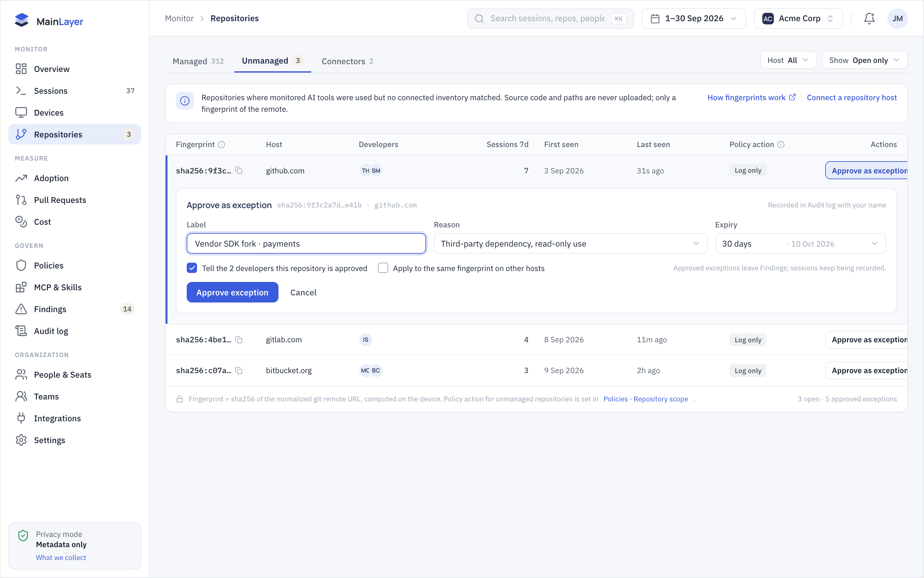This screenshot has width=924, height=578.
Task: Switch to the Connectors tab
Action: click(347, 61)
